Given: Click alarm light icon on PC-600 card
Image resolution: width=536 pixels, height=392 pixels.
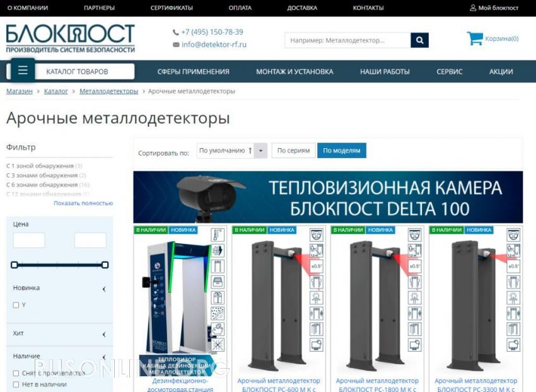Looking at the screenshot, I should pos(316,297).
